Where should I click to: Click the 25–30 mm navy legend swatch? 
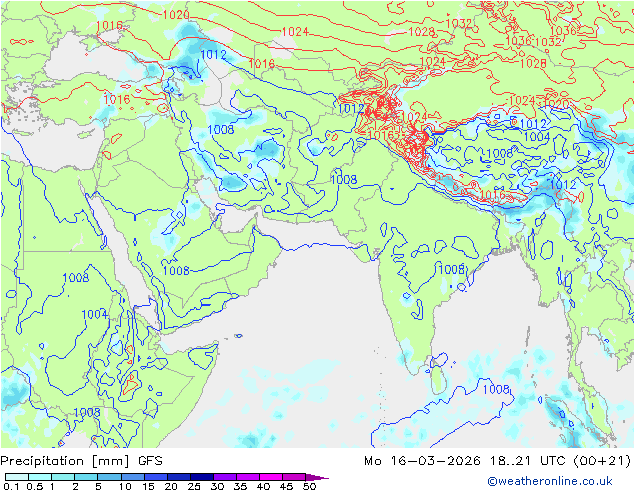tap(201, 477)
